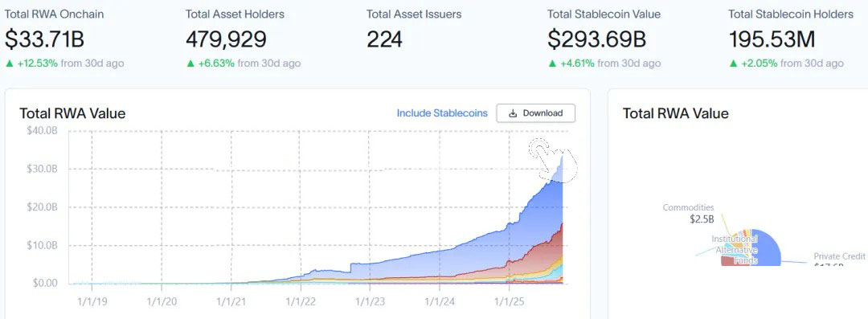
Task: Click the 224 Total Asset Issuers figure
Action: (384, 39)
